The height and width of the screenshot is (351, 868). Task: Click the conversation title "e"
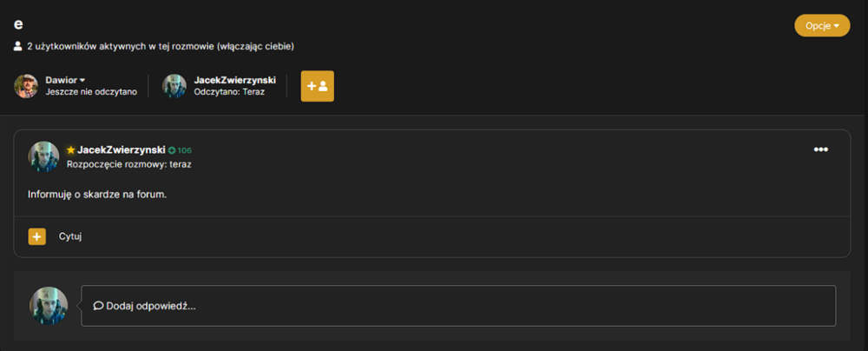click(18, 24)
